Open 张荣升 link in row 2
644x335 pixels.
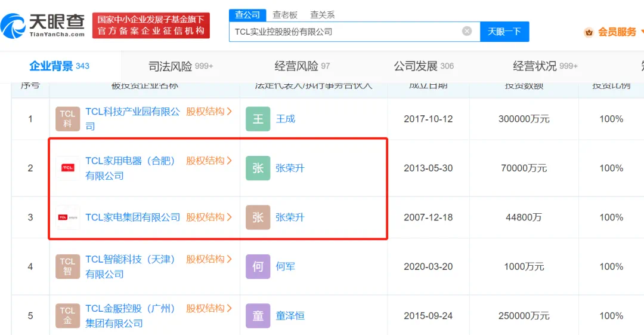290,168
